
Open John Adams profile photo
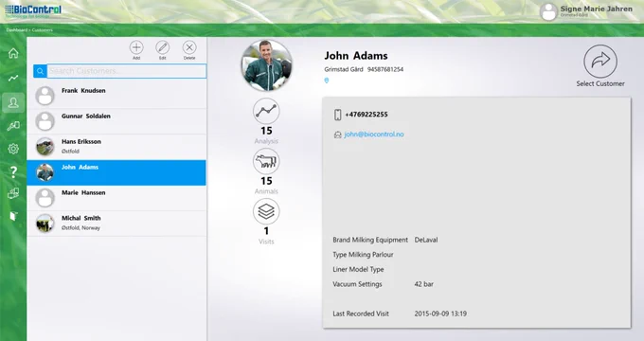click(266, 65)
